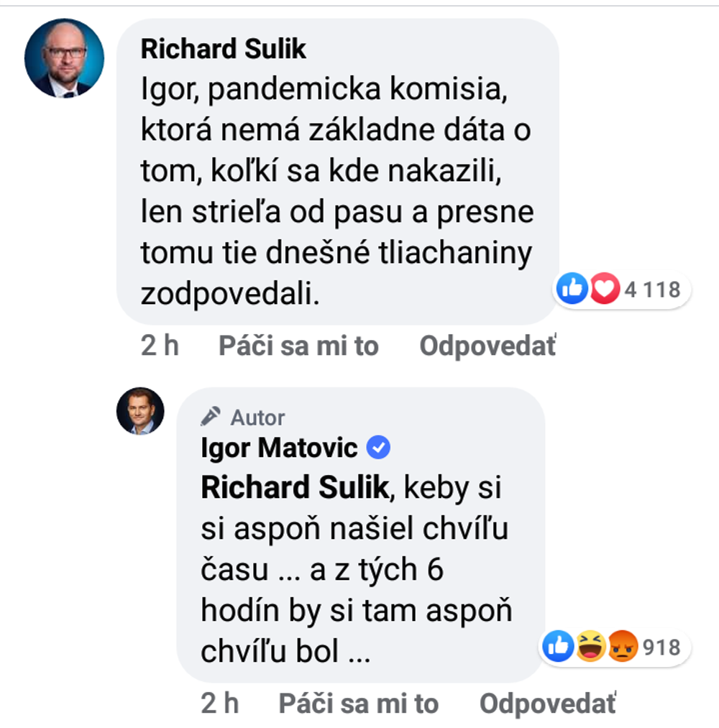The image size is (719, 728).
Task: Click Páči sa mi to under Matovic's reply
Action: 357,704
